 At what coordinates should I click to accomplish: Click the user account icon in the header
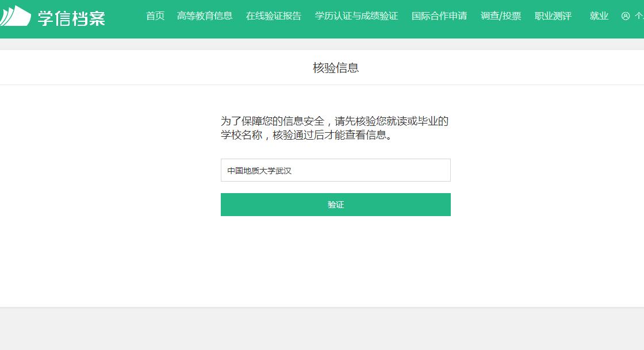(626, 16)
